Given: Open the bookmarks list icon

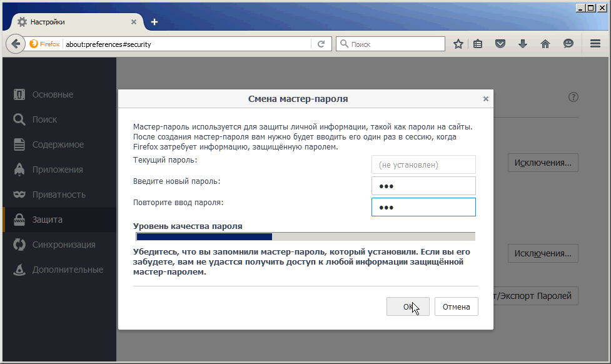Looking at the screenshot, I should click(478, 44).
